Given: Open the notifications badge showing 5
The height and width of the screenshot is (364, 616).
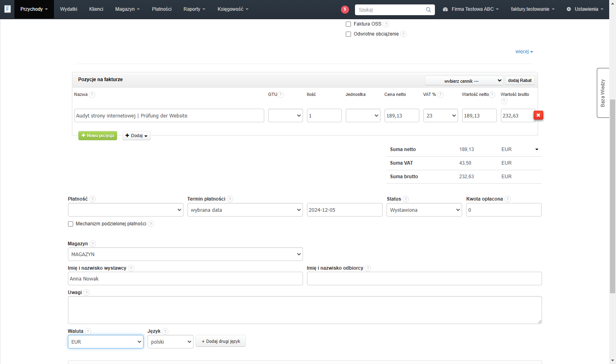Looking at the screenshot, I should tap(345, 10).
